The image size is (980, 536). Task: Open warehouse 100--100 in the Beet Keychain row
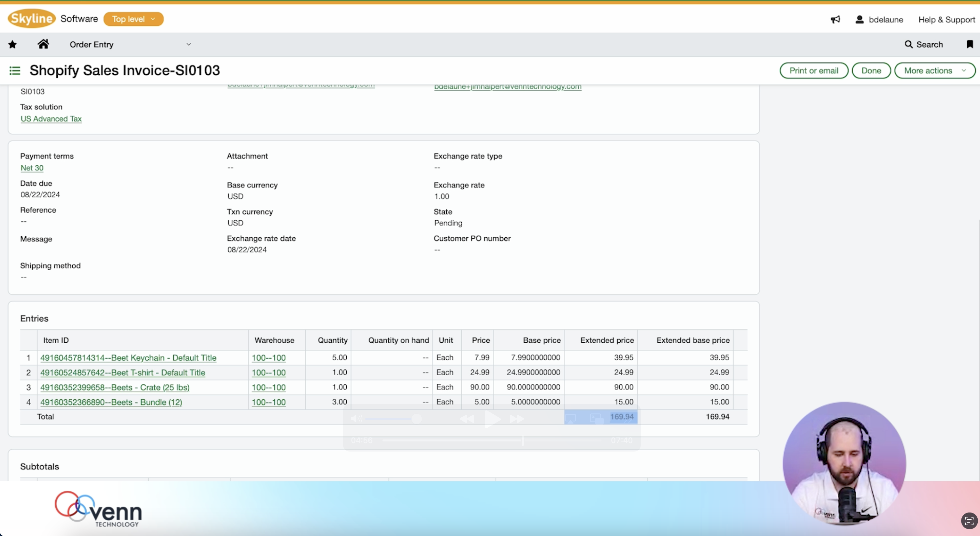[268, 358]
